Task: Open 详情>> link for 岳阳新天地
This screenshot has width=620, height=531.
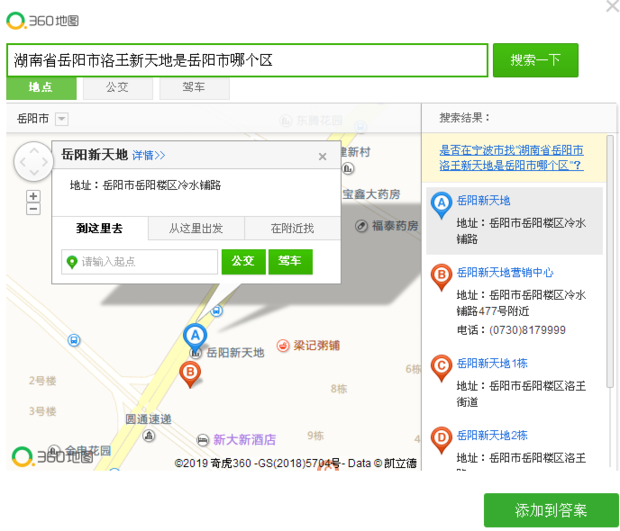Action: pyautogui.click(x=149, y=155)
